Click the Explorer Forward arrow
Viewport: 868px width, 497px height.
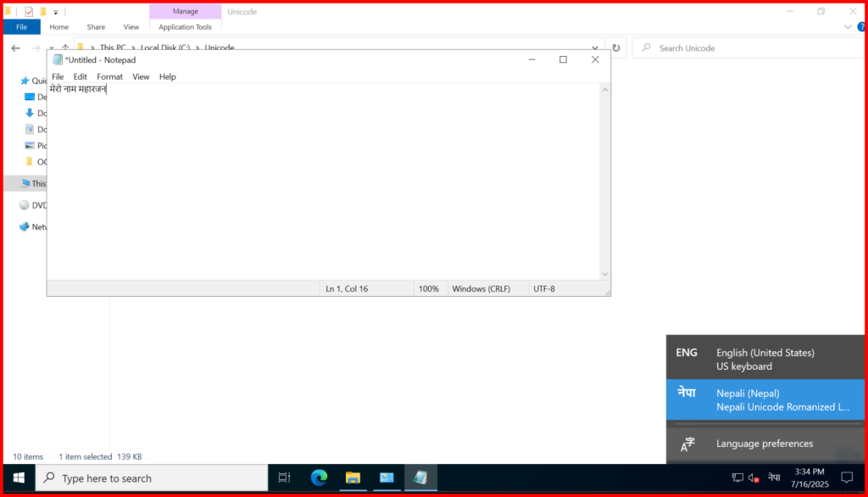(36, 48)
